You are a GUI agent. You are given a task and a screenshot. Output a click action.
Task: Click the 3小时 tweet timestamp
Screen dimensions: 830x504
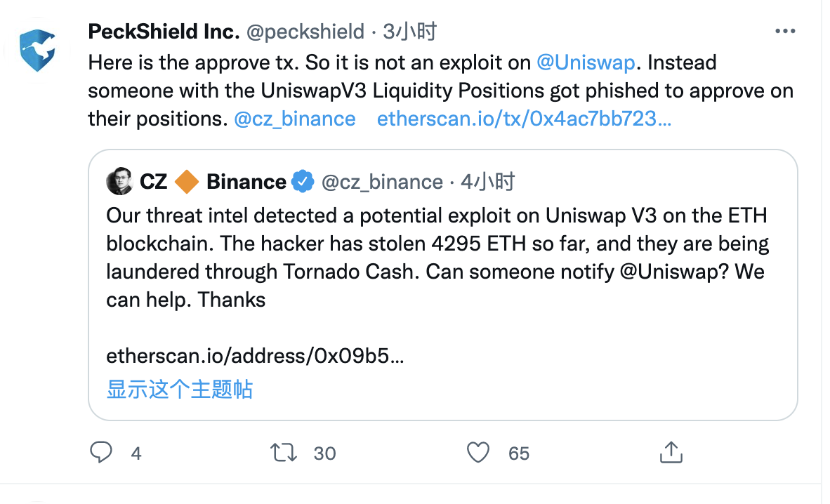[x=410, y=32]
